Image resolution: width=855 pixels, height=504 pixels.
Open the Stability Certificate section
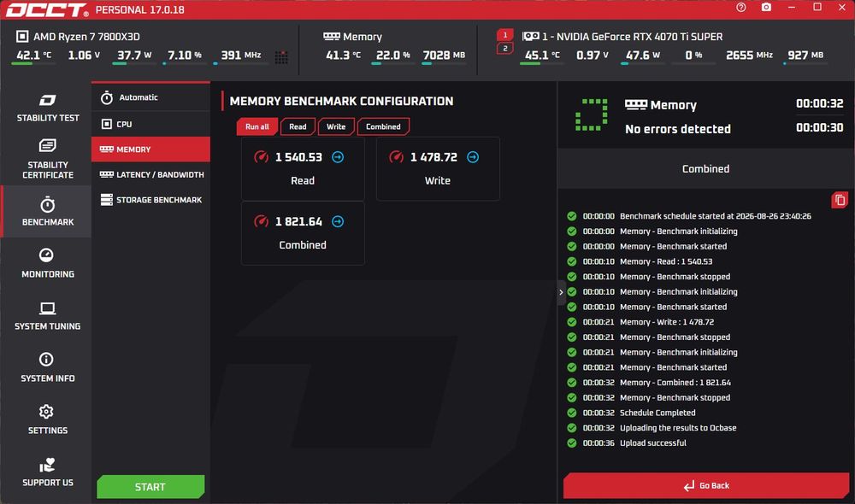[47, 159]
